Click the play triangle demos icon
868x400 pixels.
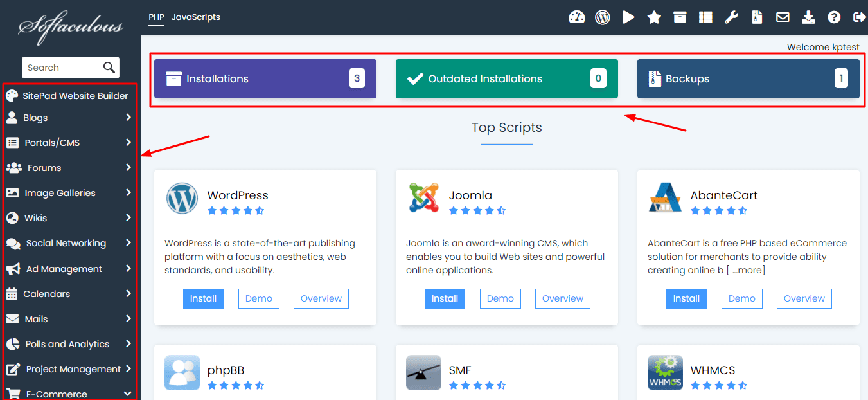click(628, 17)
